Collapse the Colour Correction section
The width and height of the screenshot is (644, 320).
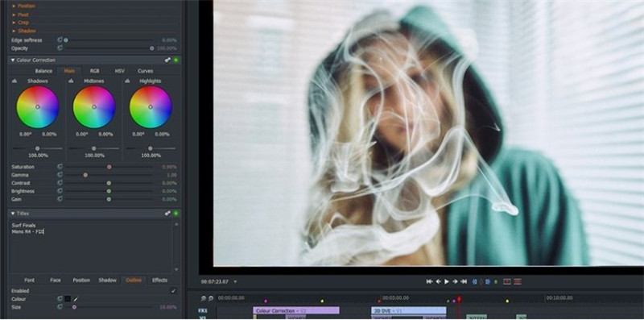tap(13, 60)
